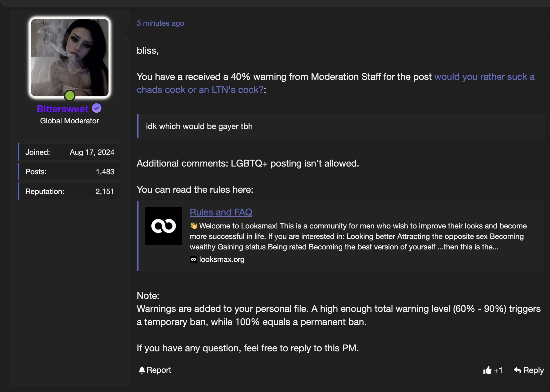Click the posts count 1,483

click(x=105, y=172)
